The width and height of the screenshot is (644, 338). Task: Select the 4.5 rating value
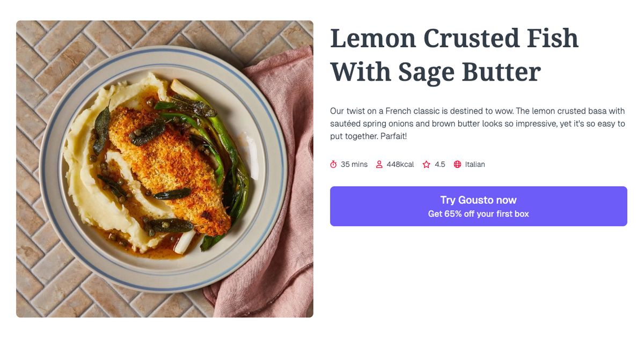(x=440, y=164)
